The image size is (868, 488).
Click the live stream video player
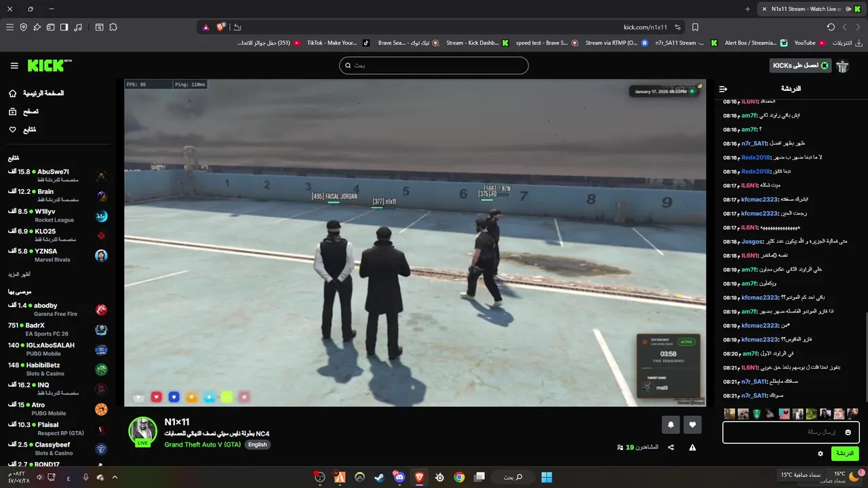point(415,243)
